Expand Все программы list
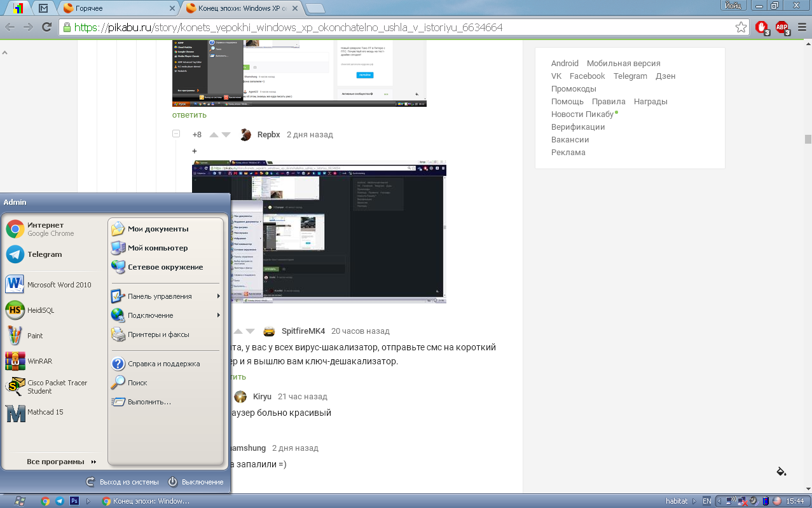This screenshot has height=508, width=812. pos(61,462)
